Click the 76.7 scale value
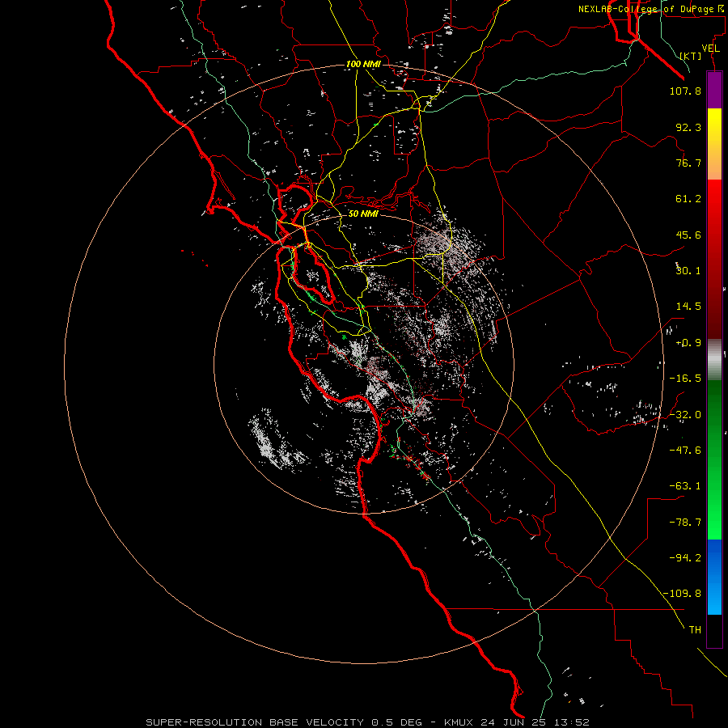 pyautogui.click(x=688, y=163)
